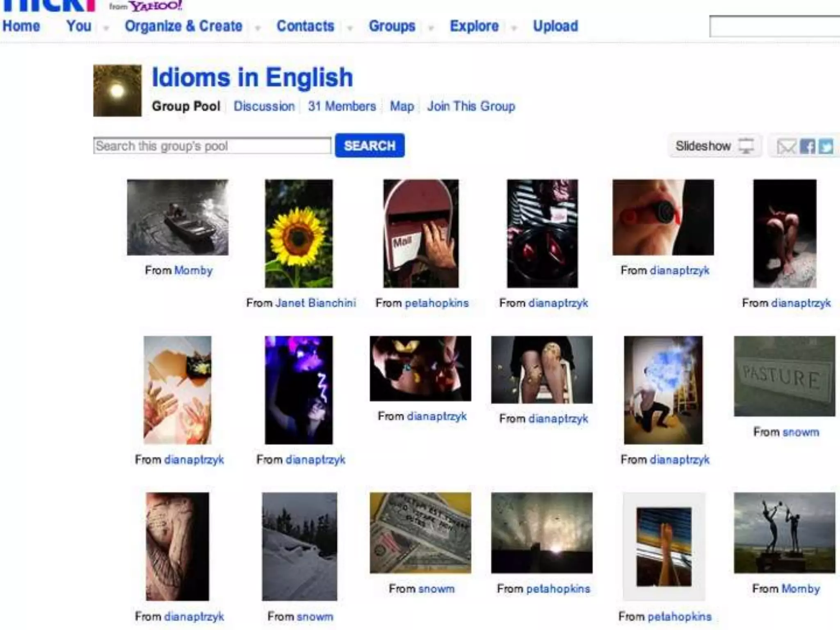The width and height of the screenshot is (840, 630).
Task: Click Join This Group
Action: point(471,106)
